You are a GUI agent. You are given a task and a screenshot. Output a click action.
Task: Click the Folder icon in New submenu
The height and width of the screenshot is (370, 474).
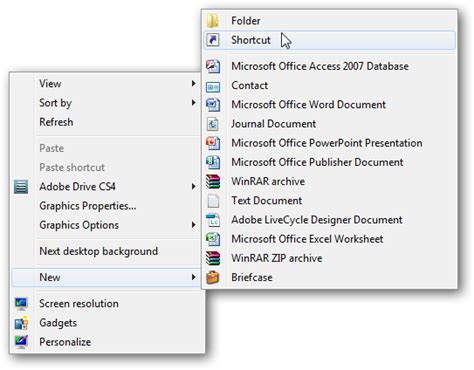(x=213, y=21)
